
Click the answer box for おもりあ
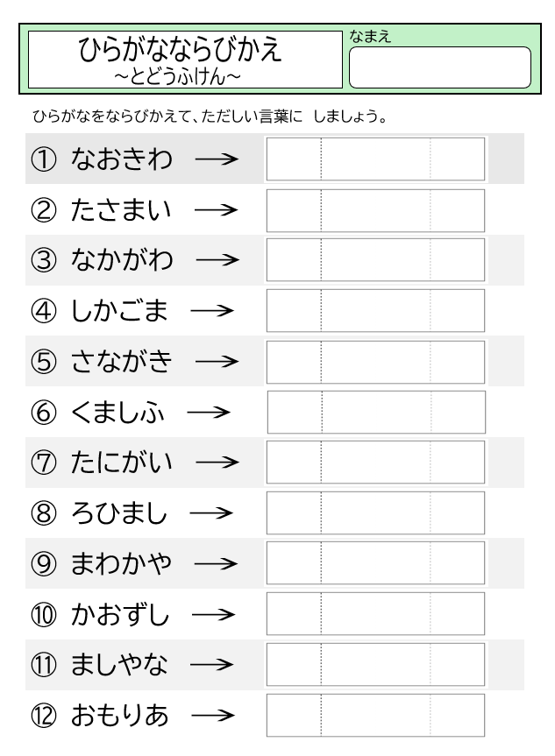[375, 716]
